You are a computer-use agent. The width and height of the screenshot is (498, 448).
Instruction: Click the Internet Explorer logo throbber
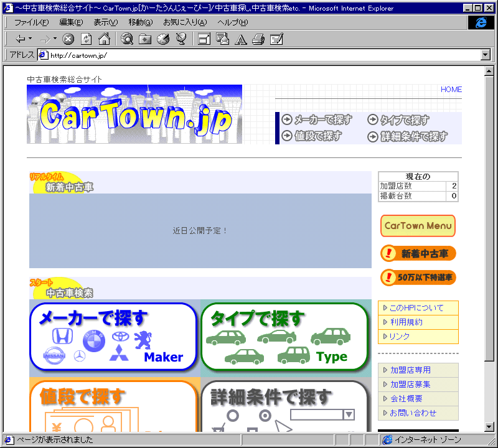point(481,22)
